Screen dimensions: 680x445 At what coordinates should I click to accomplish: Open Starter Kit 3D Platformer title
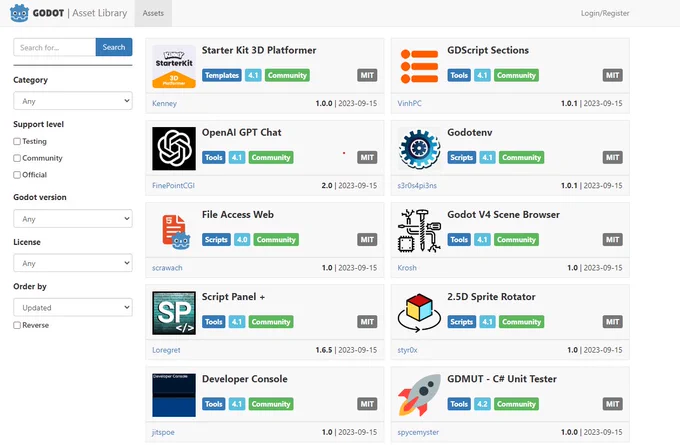coord(259,50)
